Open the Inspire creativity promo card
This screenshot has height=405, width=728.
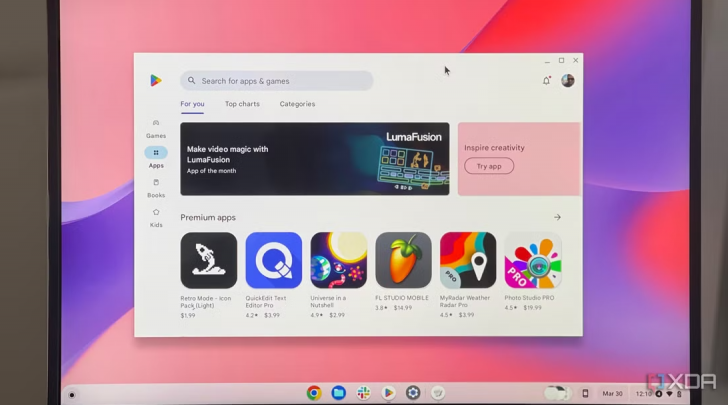pos(519,159)
